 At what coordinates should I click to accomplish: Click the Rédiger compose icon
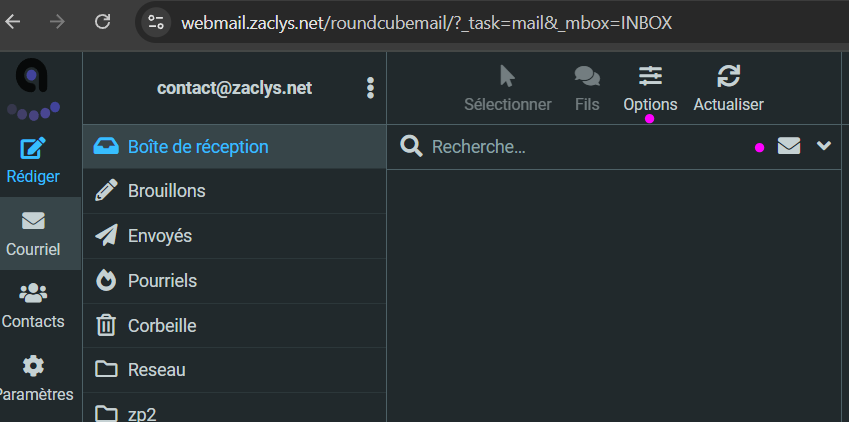tap(33, 149)
